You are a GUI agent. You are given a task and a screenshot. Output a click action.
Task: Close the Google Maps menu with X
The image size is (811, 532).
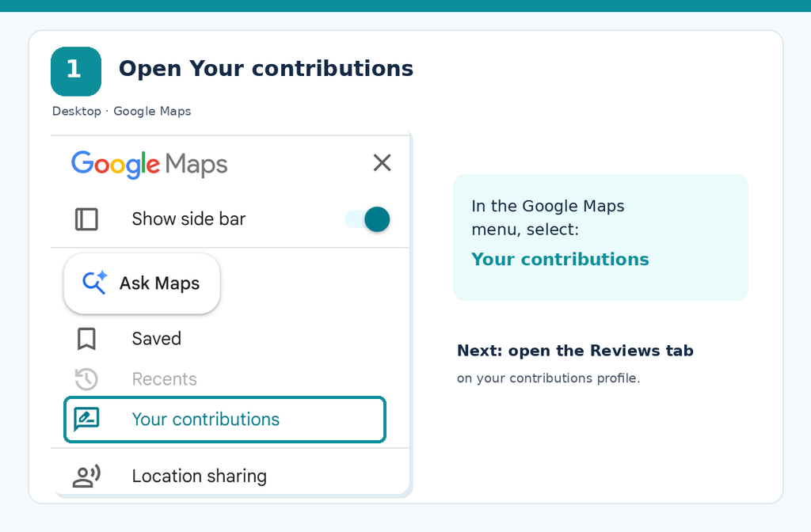tap(383, 163)
